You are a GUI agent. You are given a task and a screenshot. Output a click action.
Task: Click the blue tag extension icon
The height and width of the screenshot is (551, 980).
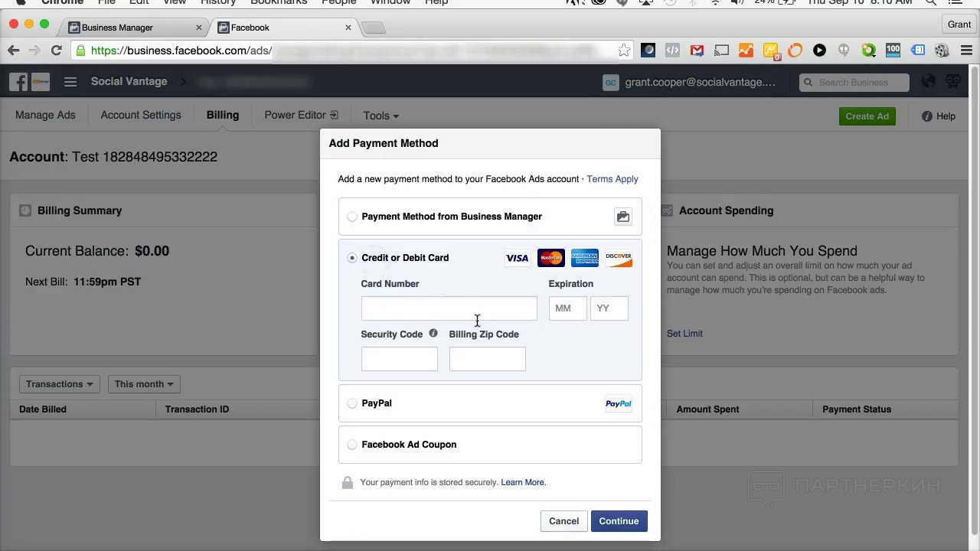(917, 51)
